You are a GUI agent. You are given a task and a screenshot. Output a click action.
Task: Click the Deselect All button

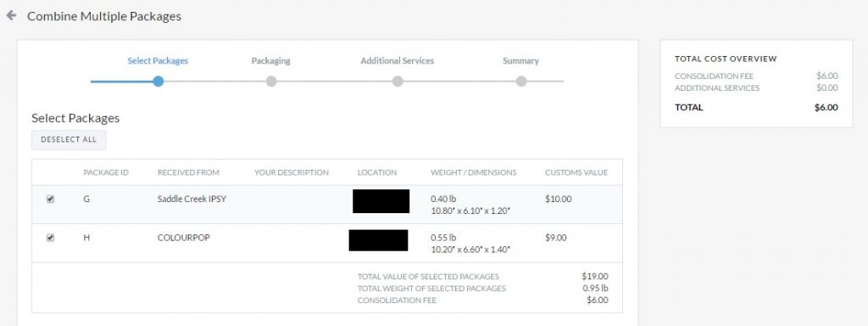pyautogui.click(x=69, y=140)
